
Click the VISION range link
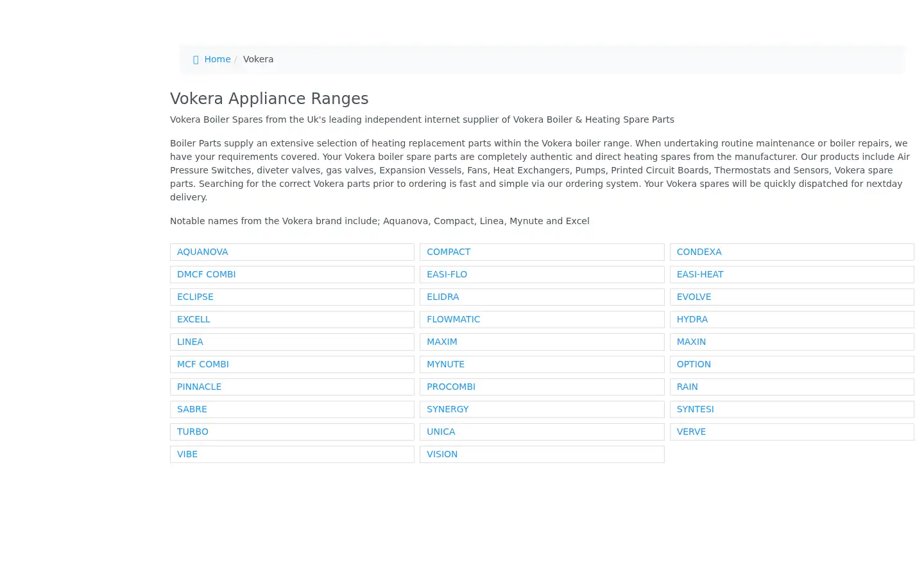(x=542, y=454)
